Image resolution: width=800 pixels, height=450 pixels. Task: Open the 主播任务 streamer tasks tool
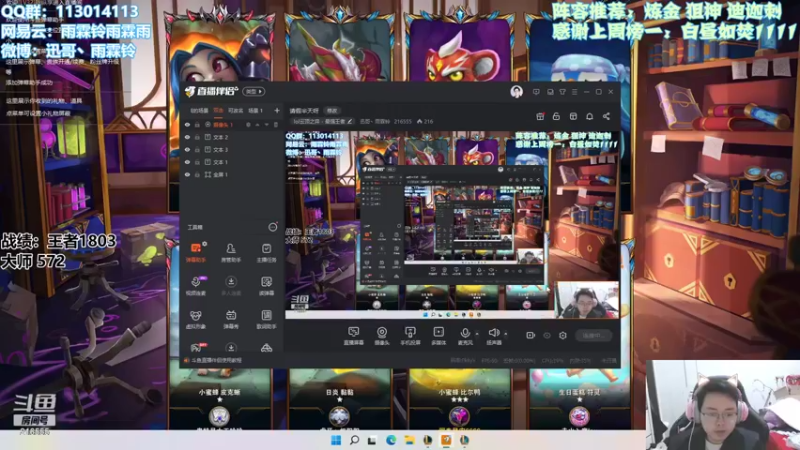(266, 252)
